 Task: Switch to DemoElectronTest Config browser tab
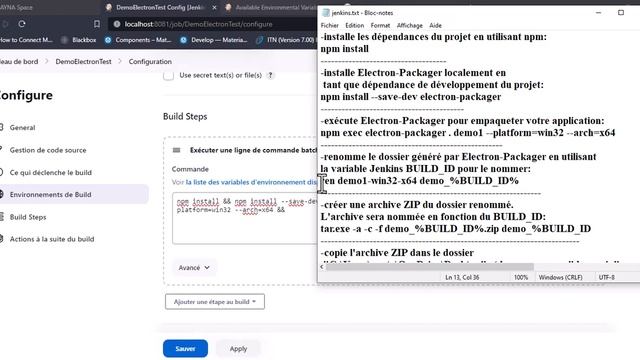coord(161,7)
